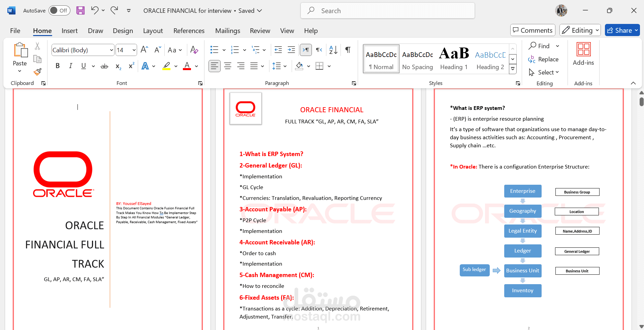Open the font size dropdown
This screenshot has height=330, width=644.
[134, 50]
